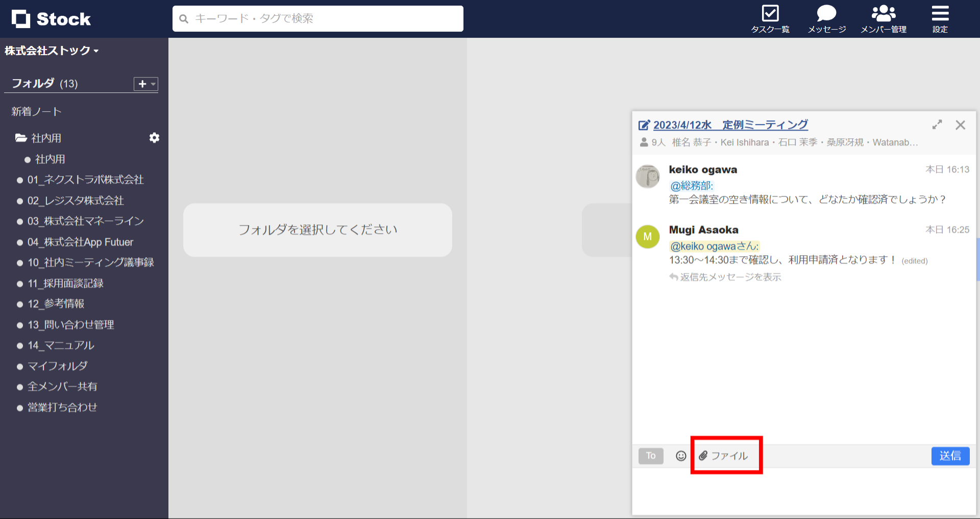Select 新着ノート in the sidebar
This screenshot has height=519, width=980.
click(36, 111)
